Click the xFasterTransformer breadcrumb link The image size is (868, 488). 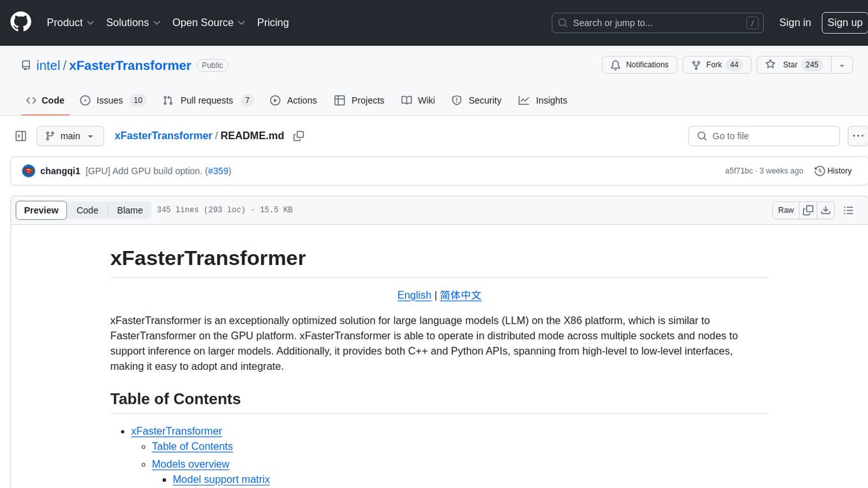point(163,136)
